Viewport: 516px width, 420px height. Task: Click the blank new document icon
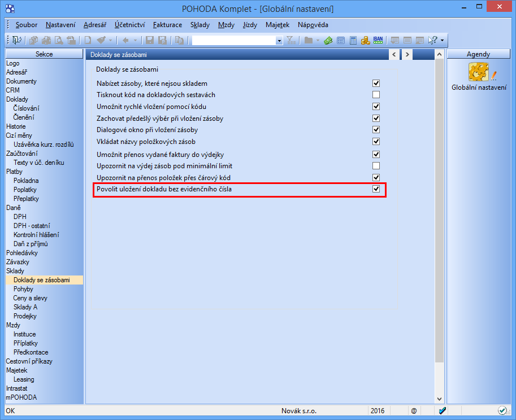click(x=88, y=41)
